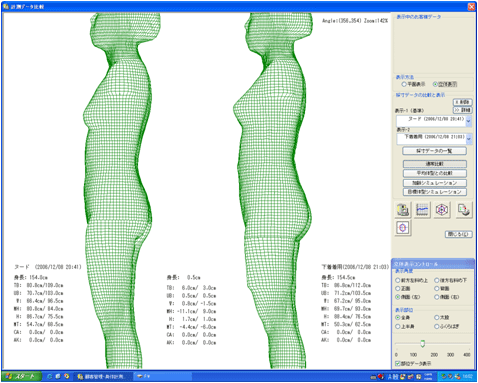Open the hexagonal radar chart icon

pos(442,210)
